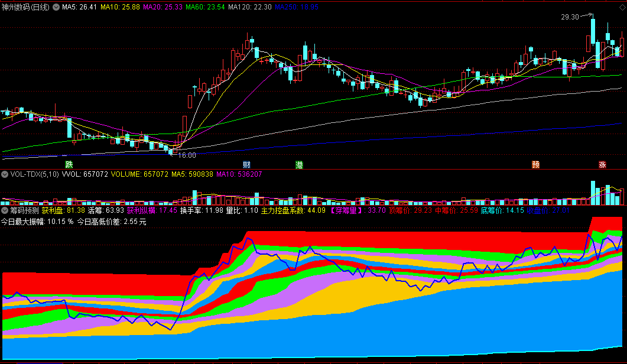
Task: Click the red 涨 event marker
Action: (x=602, y=164)
